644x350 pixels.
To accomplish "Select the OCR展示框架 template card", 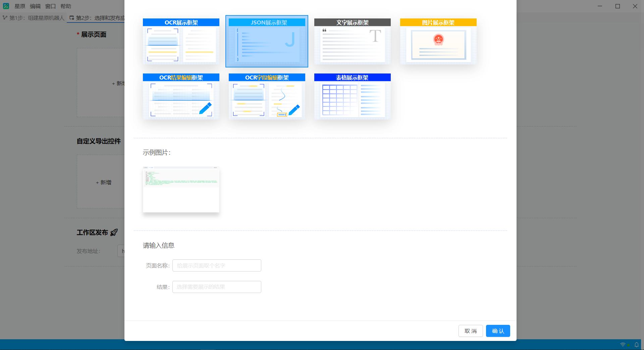I will pyautogui.click(x=181, y=41).
